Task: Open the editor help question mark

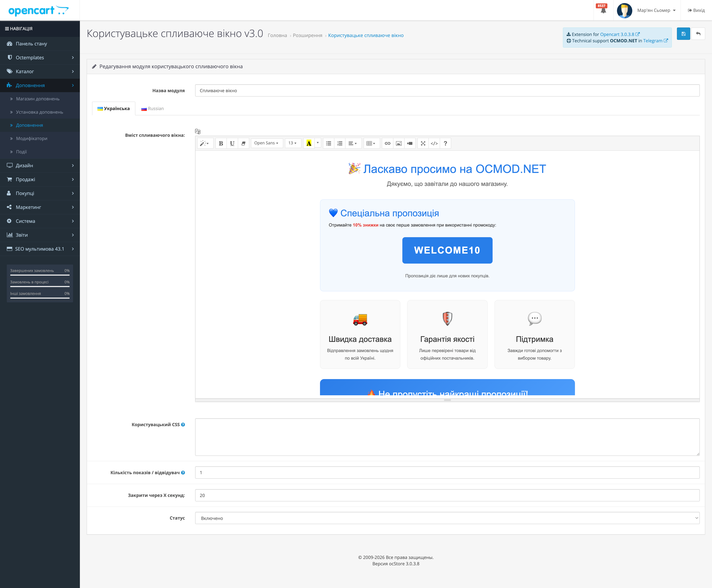Action: click(446, 143)
